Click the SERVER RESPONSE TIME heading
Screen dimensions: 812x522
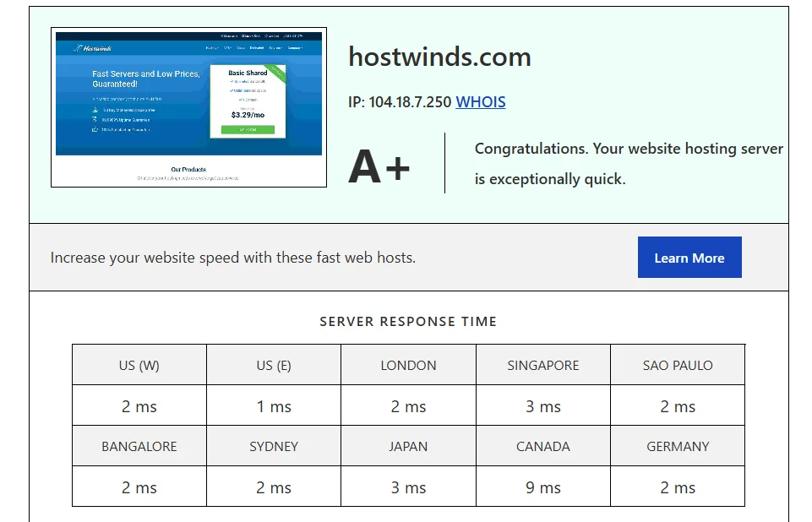pos(408,322)
